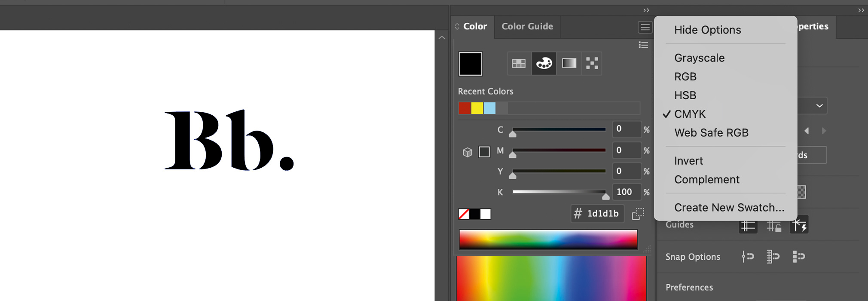Toggle the show guides icon
This screenshot has width=868, height=301.
[748, 225]
